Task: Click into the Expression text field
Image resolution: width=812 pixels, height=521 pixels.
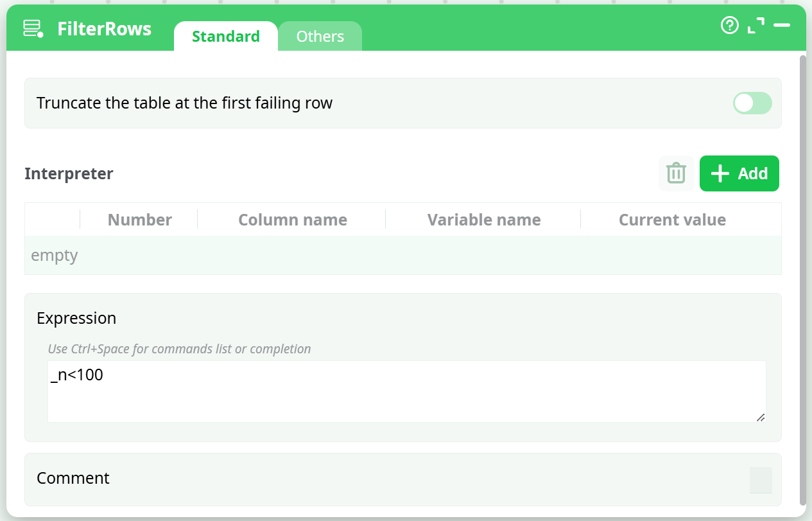Action: point(406,391)
